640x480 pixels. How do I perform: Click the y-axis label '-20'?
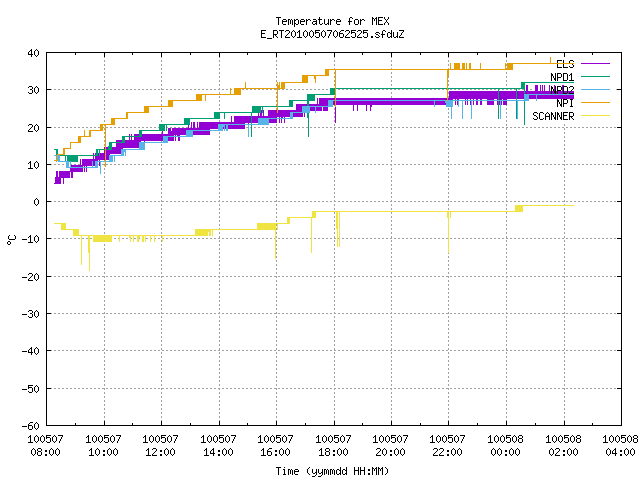point(31,277)
